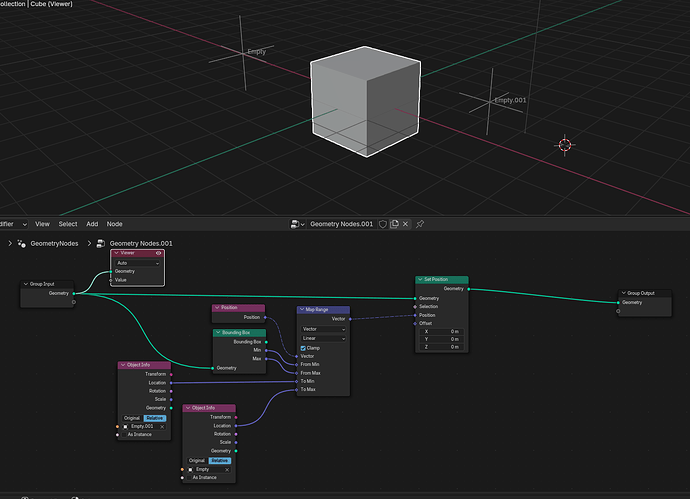Viewport: 690px width, 499px height.
Task: Click the Map Range Vector output socket
Action: [350, 319]
